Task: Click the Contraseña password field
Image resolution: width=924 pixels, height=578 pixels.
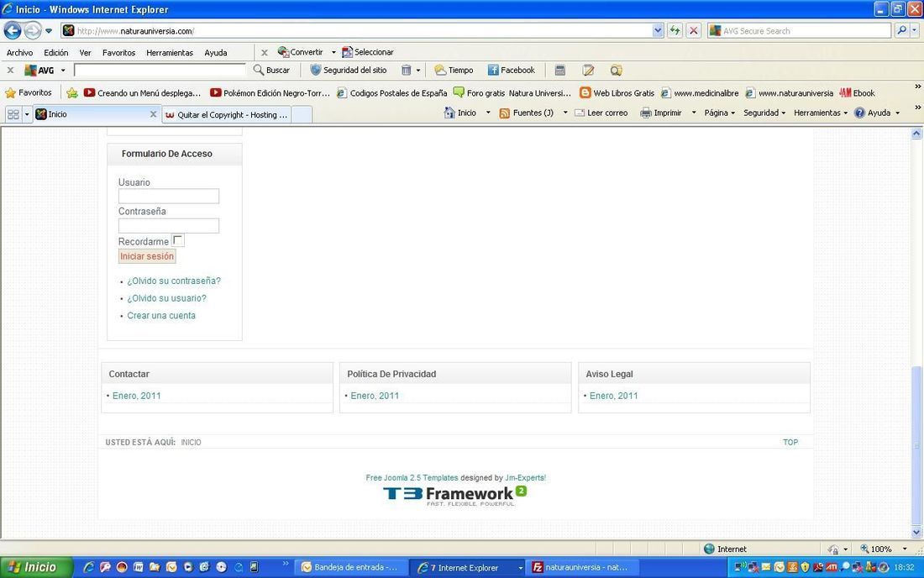Action: point(169,226)
